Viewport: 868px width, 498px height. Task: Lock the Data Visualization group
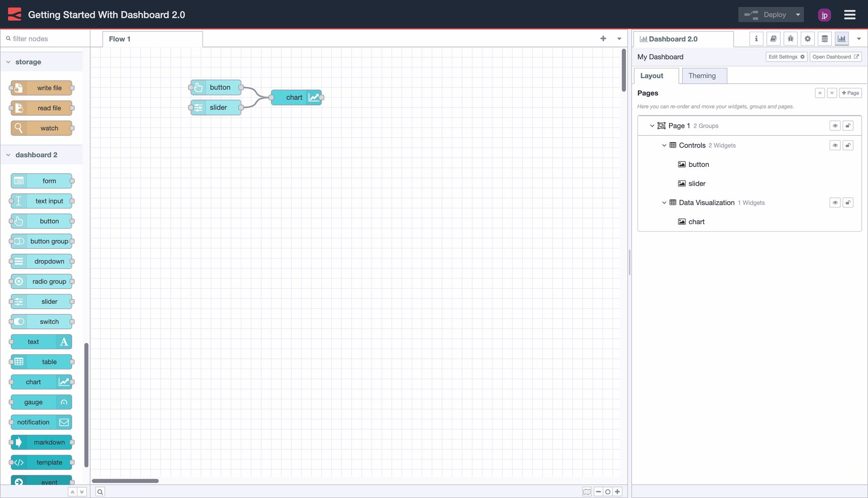pyautogui.click(x=849, y=203)
